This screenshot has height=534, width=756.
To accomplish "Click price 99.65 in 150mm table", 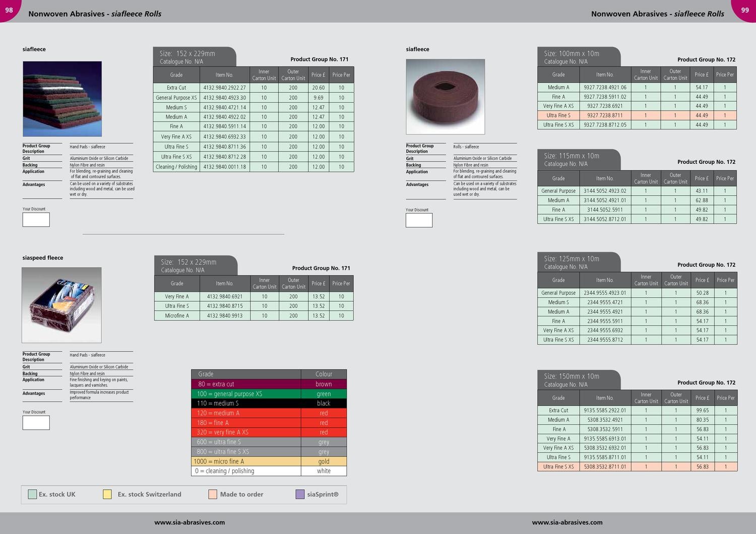I will click(703, 411).
